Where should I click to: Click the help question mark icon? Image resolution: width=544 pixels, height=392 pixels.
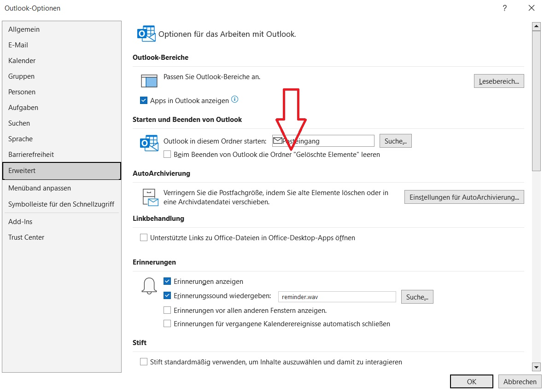tap(505, 8)
